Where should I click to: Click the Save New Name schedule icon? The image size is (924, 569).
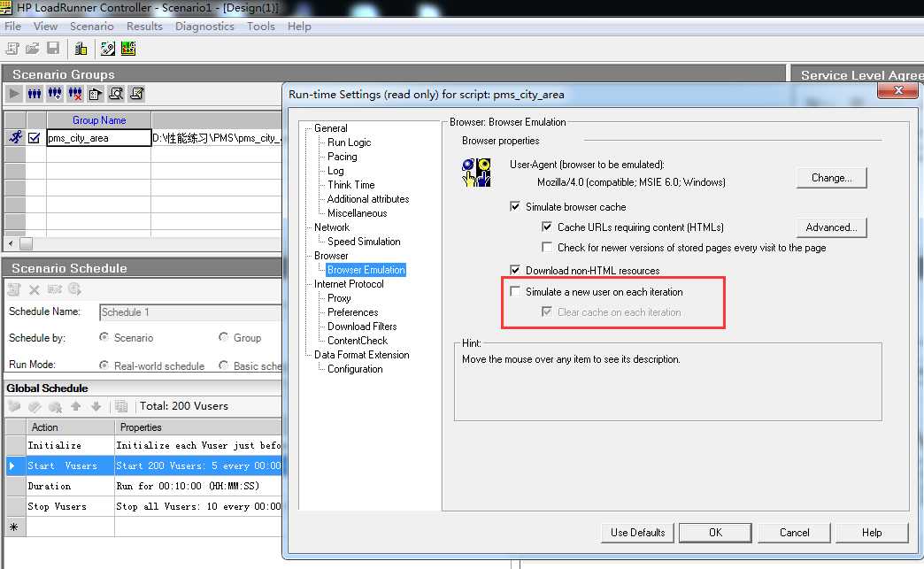[x=55, y=288]
